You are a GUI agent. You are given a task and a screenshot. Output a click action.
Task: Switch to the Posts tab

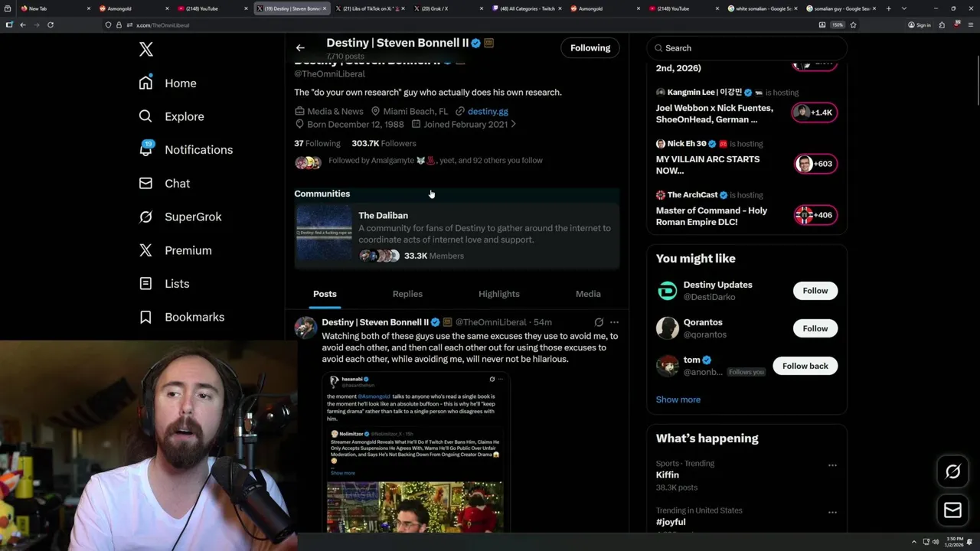(325, 294)
